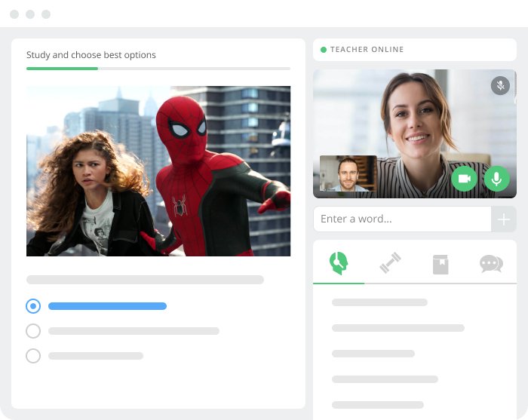Pick the third answer radio button

tap(33, 356)
